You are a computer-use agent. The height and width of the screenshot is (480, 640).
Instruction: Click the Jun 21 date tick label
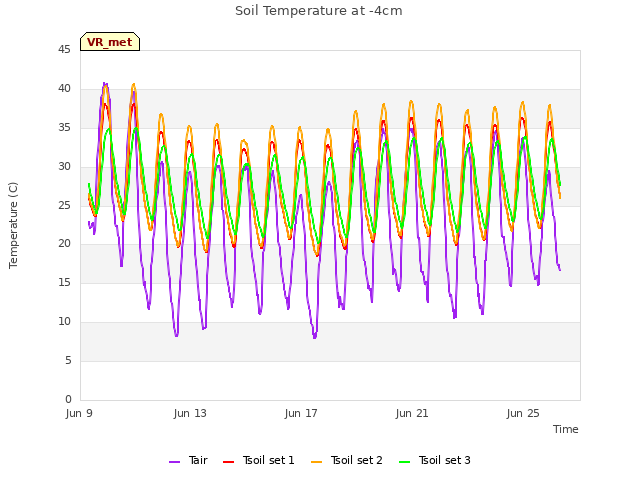pos(412,413)
